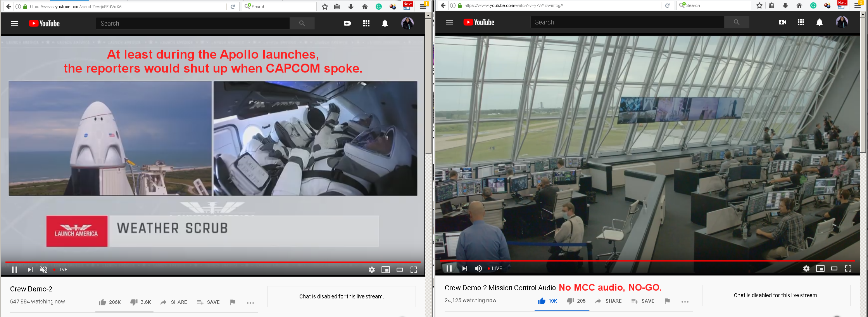Activate miniplayer in left video player
Image resolution: width=868 pixels, height=317 pixels.
click(x=386, y=270)
